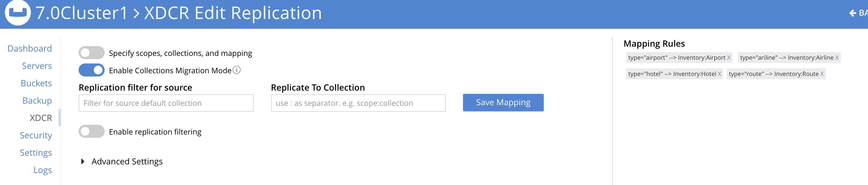
Task: Click the back arrow icon in header
Action: coord(853,13)
